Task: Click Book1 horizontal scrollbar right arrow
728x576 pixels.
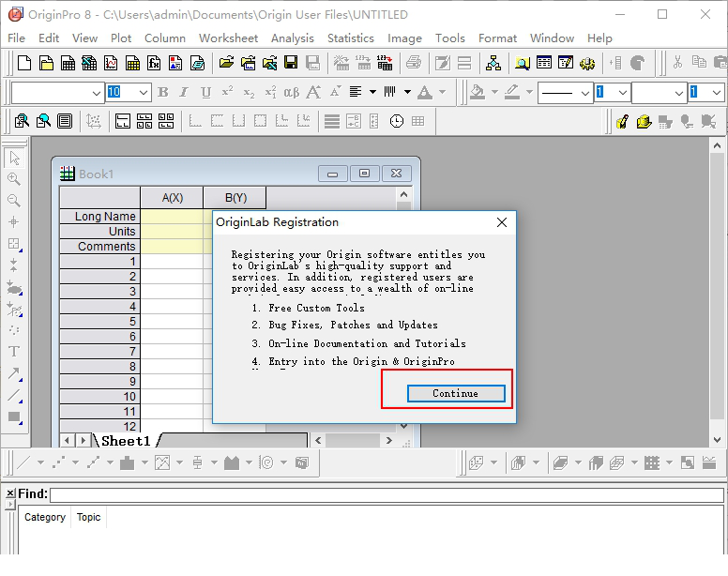Action: point(389,440)
